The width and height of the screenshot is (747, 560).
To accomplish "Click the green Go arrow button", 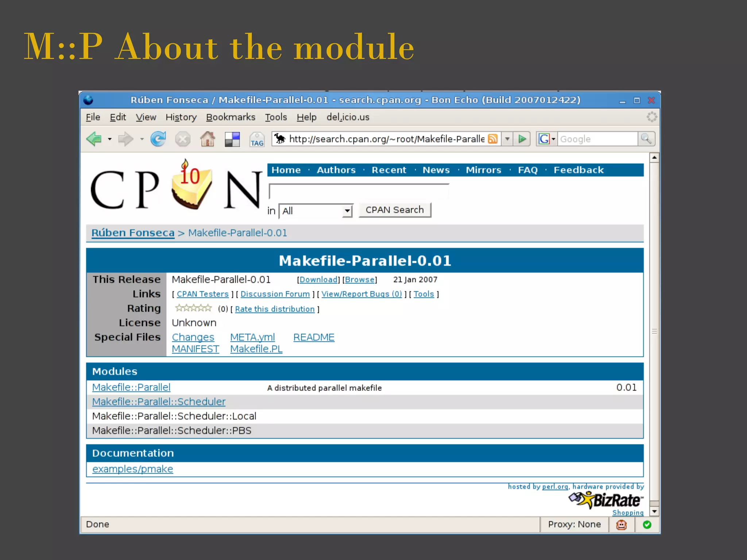I will (x=522, y=139).
